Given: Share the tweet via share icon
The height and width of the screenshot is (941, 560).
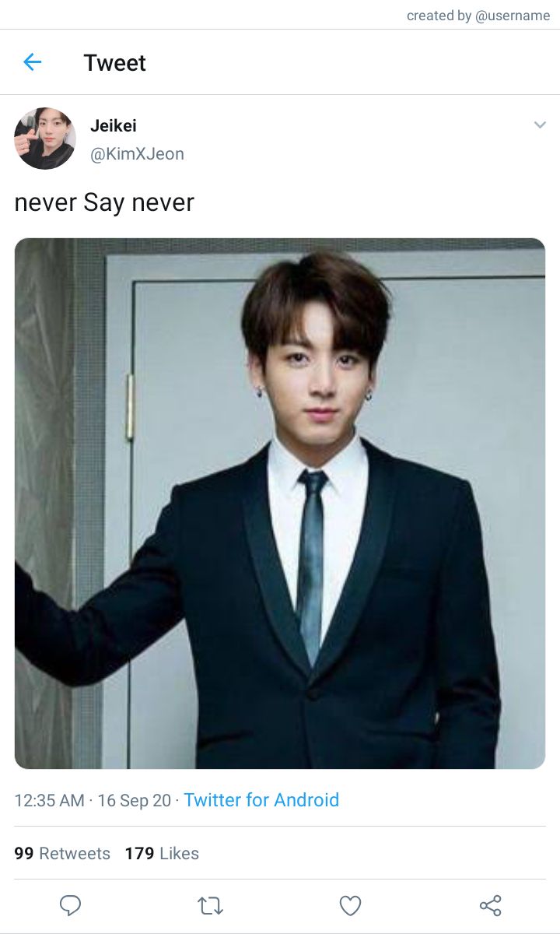Looking at the screenshot, I should pyautogui.click(x=491, y=906).
